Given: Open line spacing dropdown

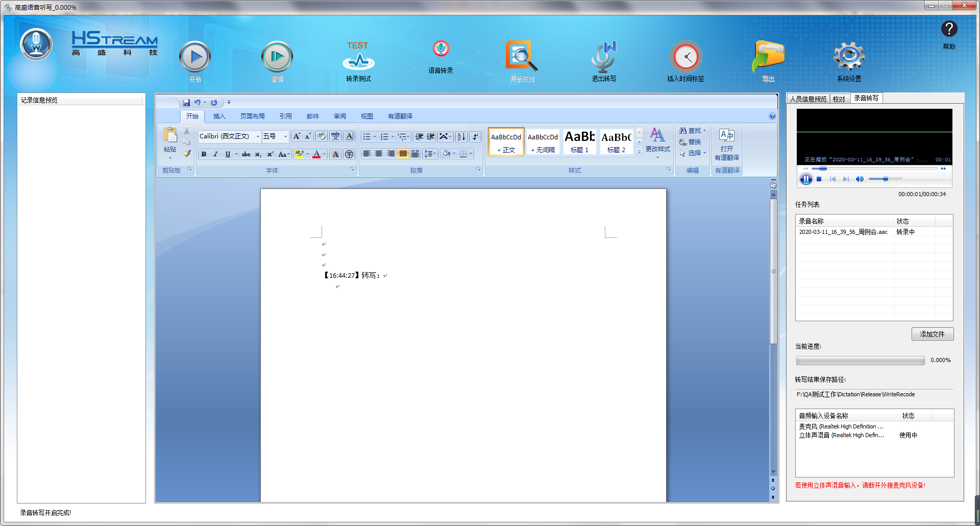Looking at the screenshot, I should click(430, 154).
